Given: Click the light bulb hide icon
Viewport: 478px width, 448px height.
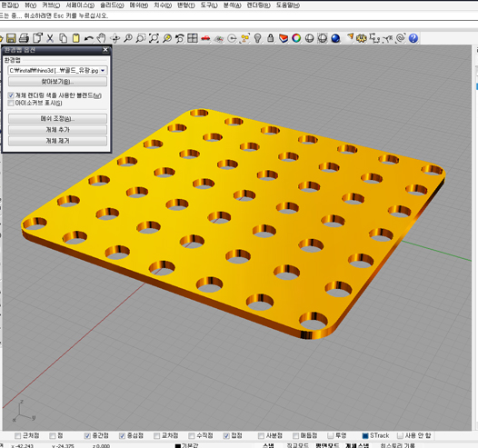Looking at the screenshot, I should coord(258,38).
